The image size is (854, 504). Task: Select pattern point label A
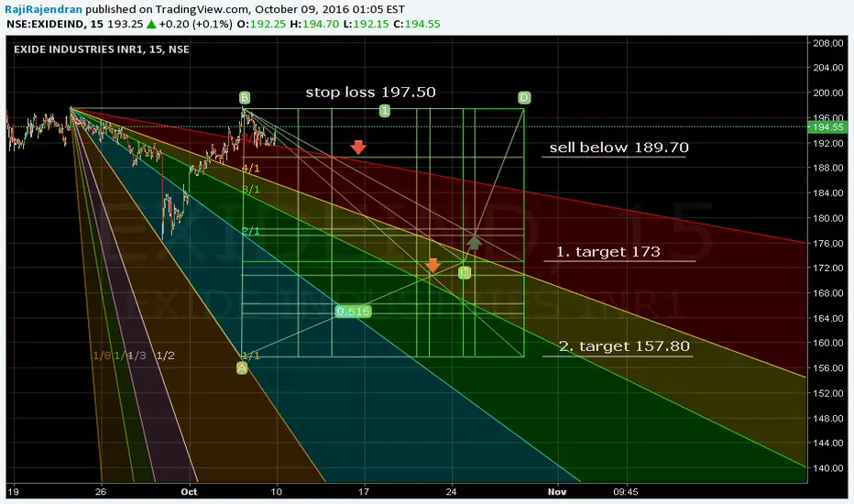click(242, 368)
